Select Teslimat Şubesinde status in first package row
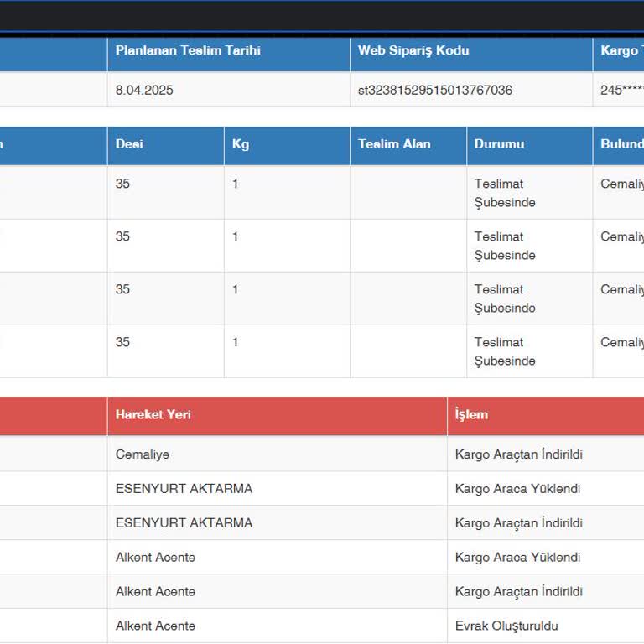Image resolution: width=644 pixels, height=644 pixels. click(505, 193)
